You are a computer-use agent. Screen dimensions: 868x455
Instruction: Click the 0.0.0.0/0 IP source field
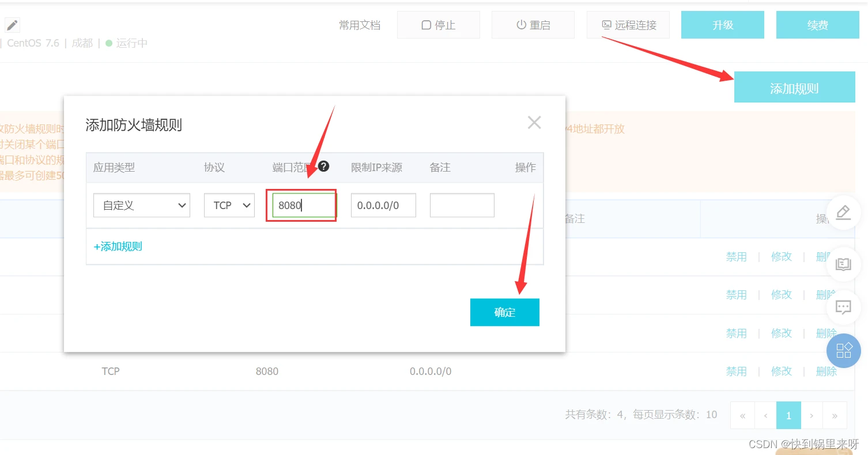point(383,205)
